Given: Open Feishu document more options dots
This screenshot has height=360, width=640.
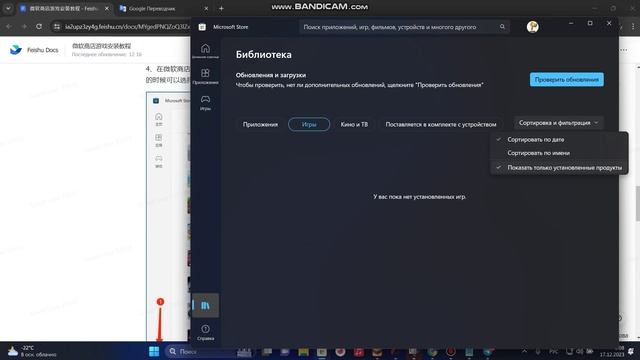Looking at the screenshot, I should 624,50.
